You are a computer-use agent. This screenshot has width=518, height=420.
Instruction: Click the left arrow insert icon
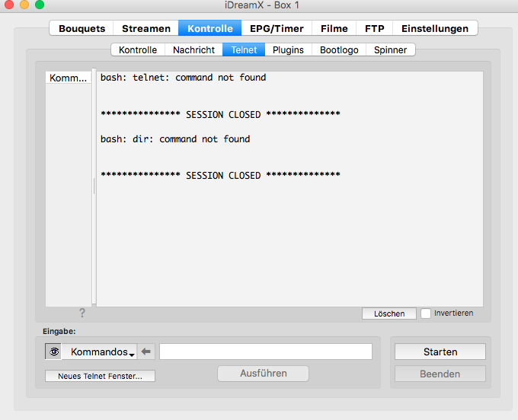click(147, 352)
